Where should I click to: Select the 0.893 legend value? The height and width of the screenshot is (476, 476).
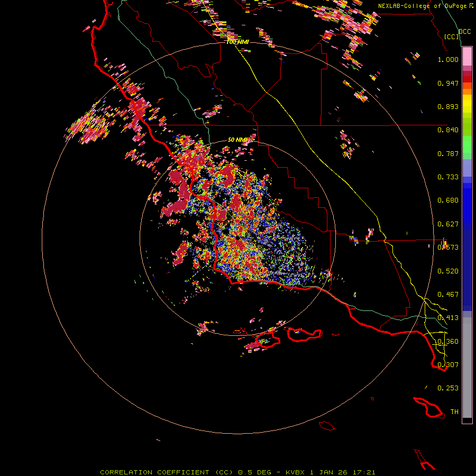click(x=448, y=106)
